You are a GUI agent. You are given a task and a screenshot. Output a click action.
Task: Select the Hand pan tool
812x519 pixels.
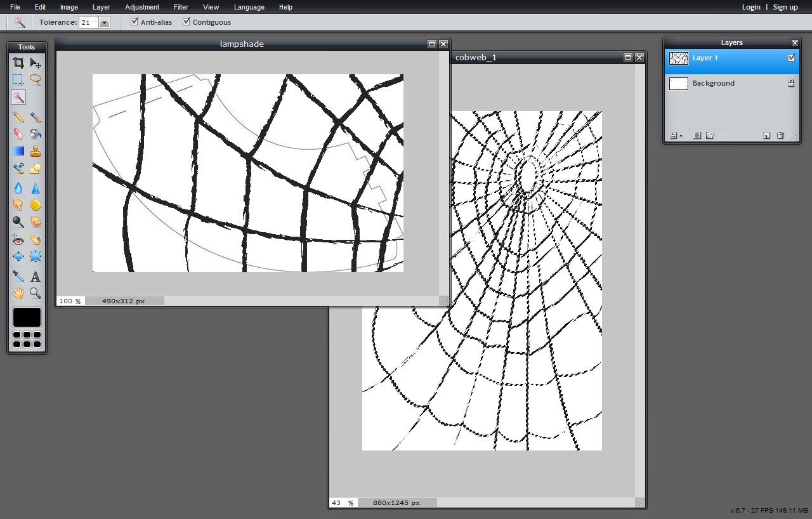(x=18, y=293)
